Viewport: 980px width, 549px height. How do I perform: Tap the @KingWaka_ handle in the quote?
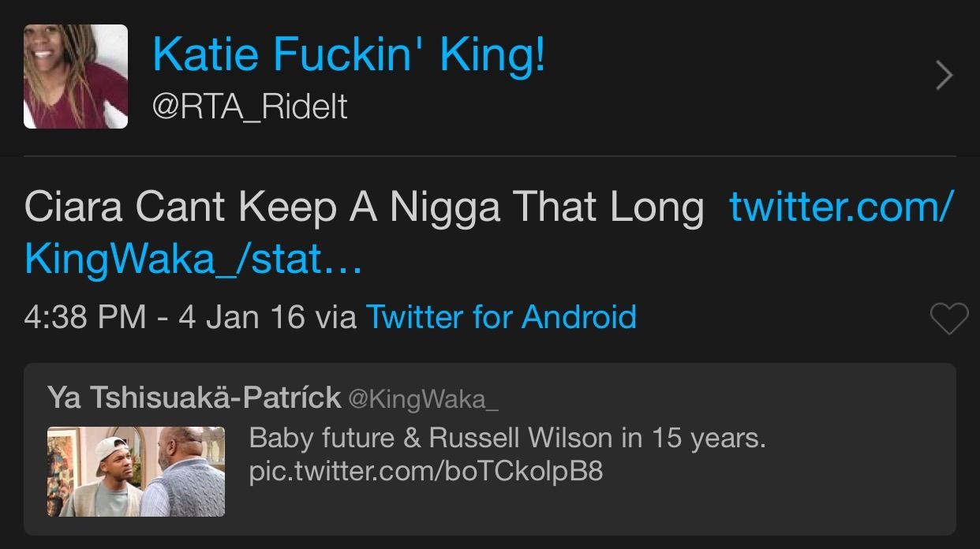423,398
